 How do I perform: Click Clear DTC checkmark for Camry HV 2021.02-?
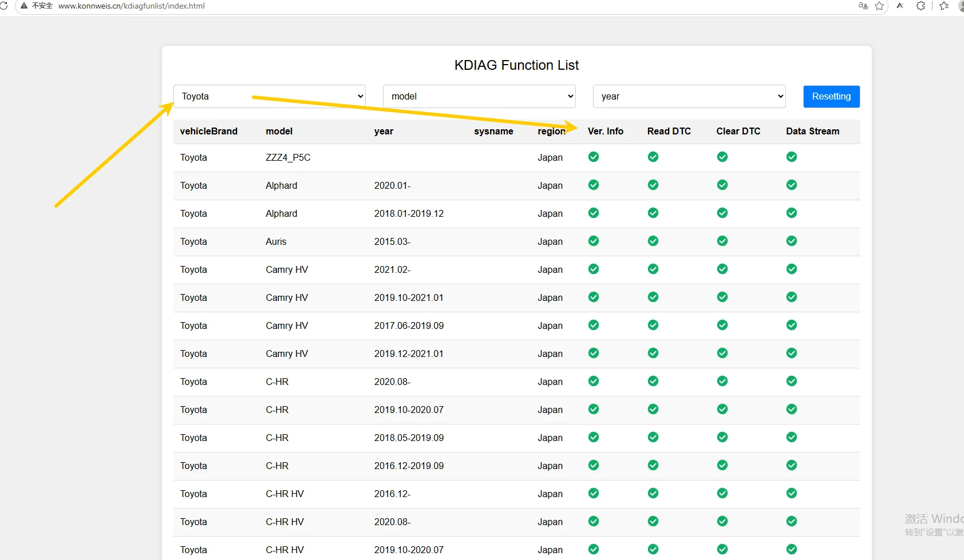pos(722,269)
